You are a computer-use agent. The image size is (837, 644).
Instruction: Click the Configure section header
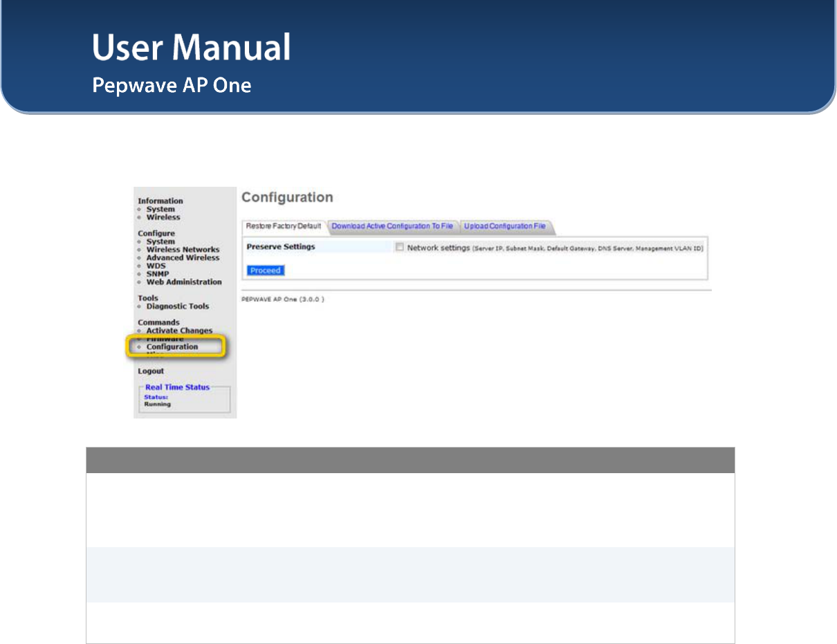tap(156, 234)
